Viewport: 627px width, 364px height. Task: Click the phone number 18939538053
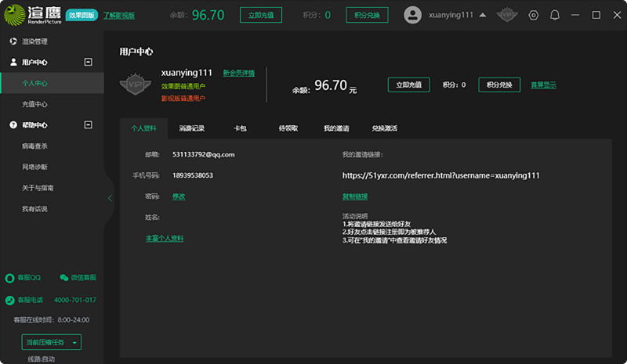pos(193,175)
